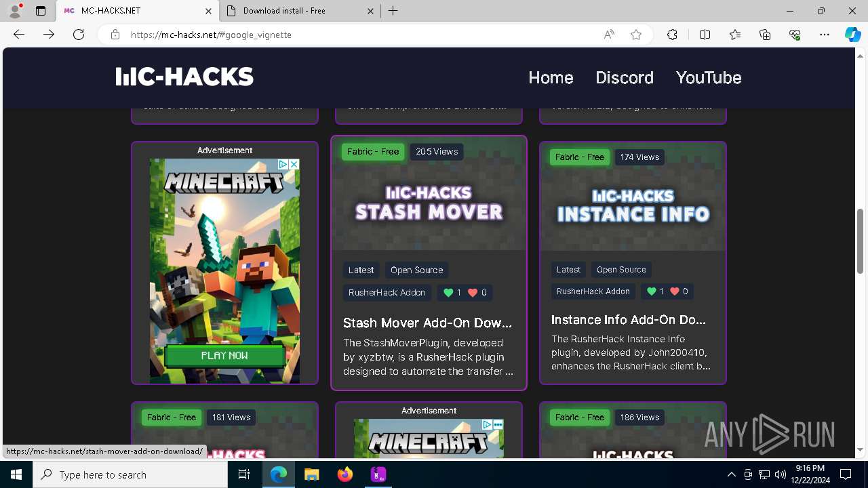Click the 186 Views badge

[639, 418]
